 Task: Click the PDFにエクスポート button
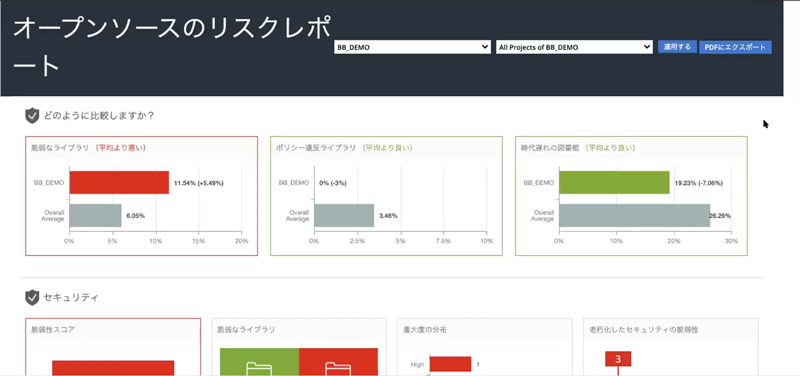tap(735, 47)
